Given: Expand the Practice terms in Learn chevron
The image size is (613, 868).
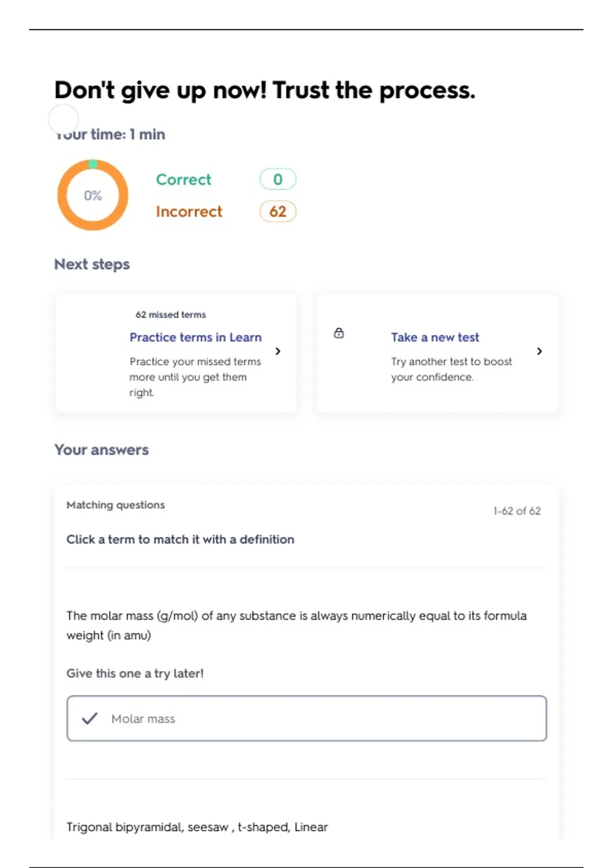Looking at the screenshot, I should 278,351.
